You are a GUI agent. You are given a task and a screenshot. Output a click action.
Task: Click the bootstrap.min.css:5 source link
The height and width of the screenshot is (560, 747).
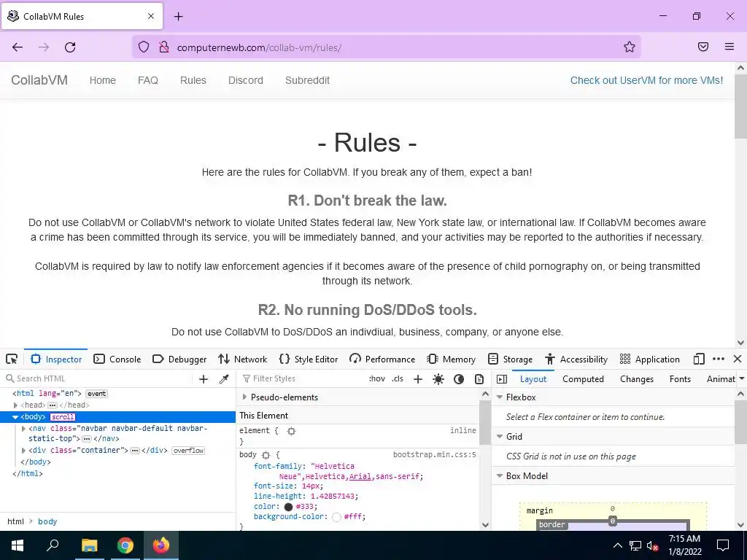pyautogui.click(x=435, y=455)
